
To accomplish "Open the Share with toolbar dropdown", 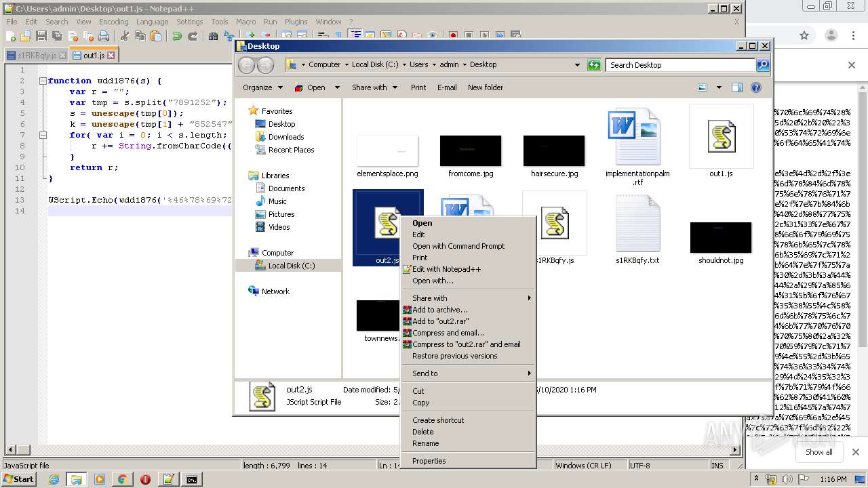I will tap(374, 87).
